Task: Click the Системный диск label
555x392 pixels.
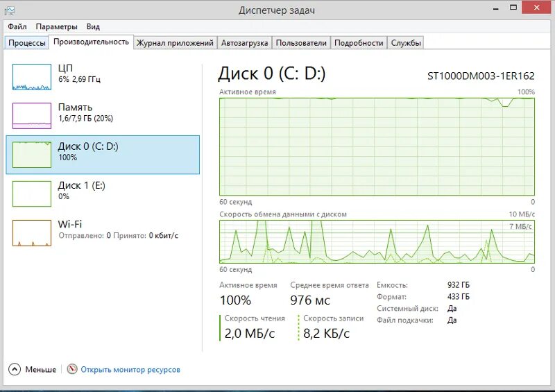Action: coord(407,309)
